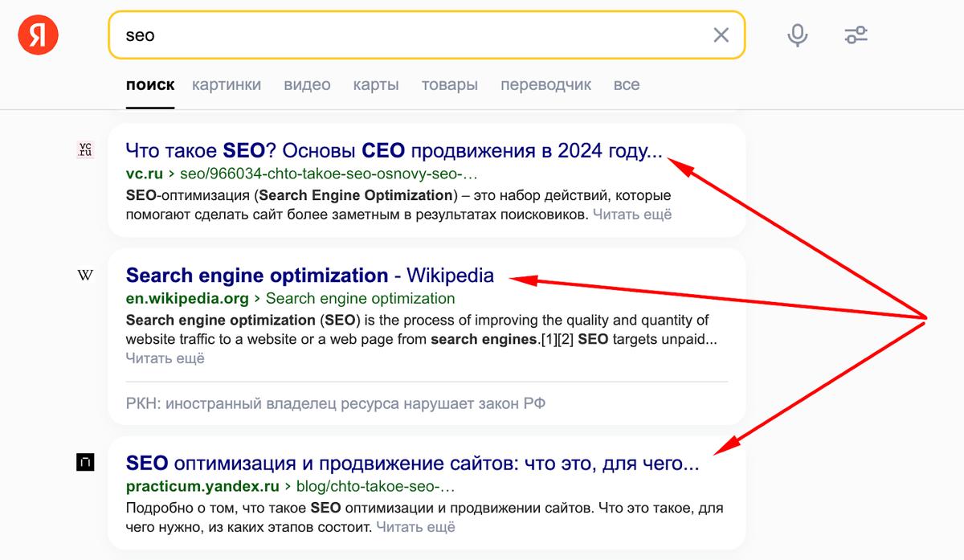Open search settings sliders icon

pos(856,35)
